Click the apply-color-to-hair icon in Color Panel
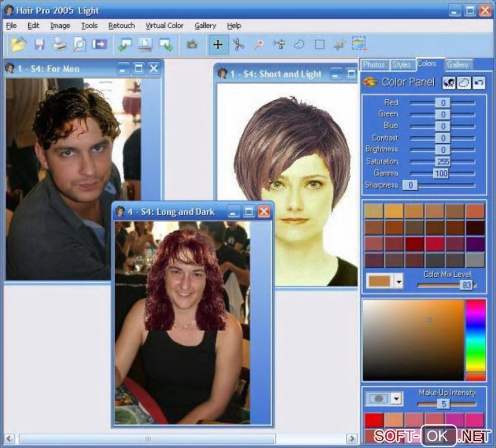 click(x=449, y=83)
